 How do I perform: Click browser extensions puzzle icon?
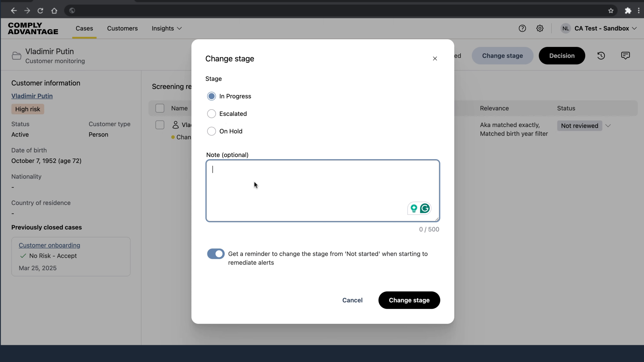[628, 11]
